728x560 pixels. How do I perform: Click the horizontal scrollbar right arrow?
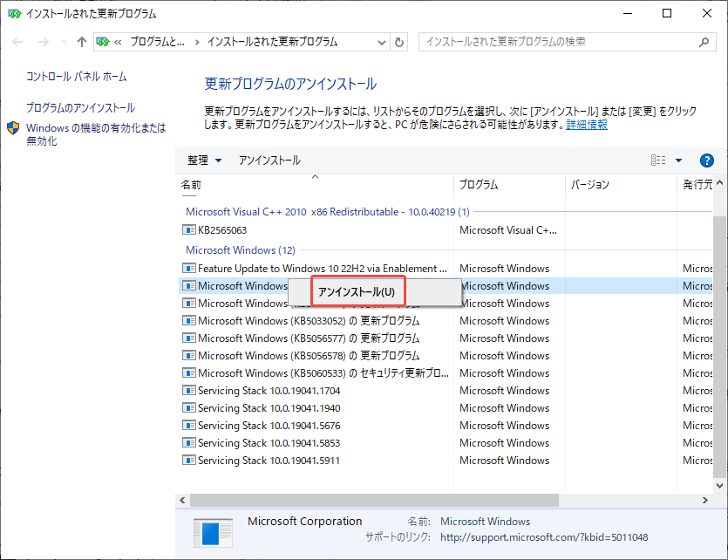point(705,500)
